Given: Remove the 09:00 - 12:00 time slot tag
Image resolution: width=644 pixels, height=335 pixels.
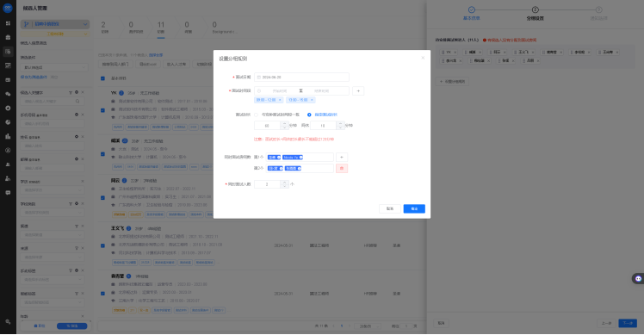Looking at the screenshot, I should tap(280, 100).
